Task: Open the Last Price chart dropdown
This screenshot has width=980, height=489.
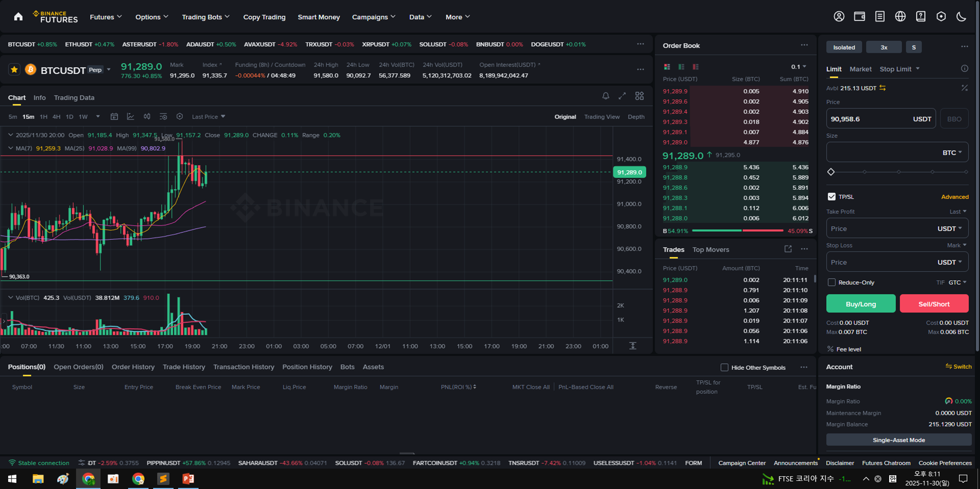Action: pyautogui.click(x=208, y=117)
